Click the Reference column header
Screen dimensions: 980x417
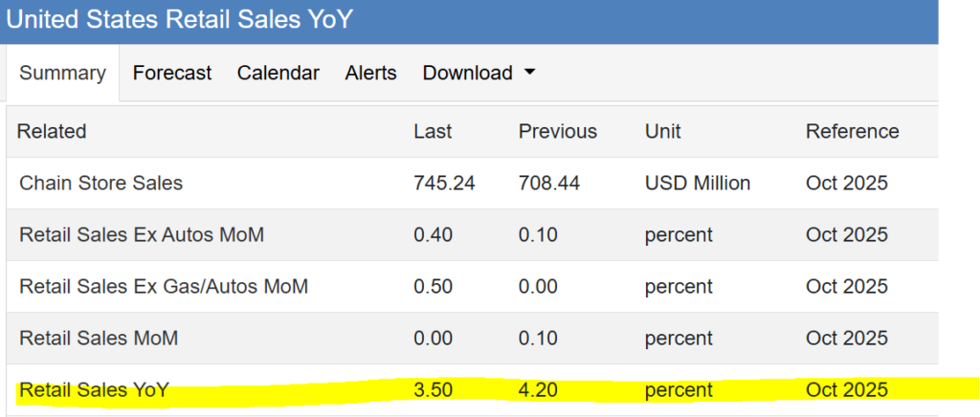pos(852,132)
